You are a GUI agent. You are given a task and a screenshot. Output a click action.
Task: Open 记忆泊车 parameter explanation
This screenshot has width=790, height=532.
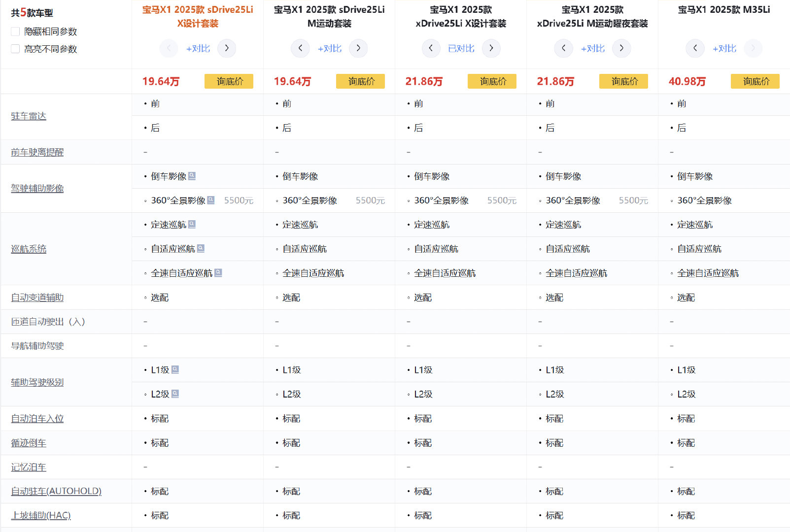click(29, 467)
